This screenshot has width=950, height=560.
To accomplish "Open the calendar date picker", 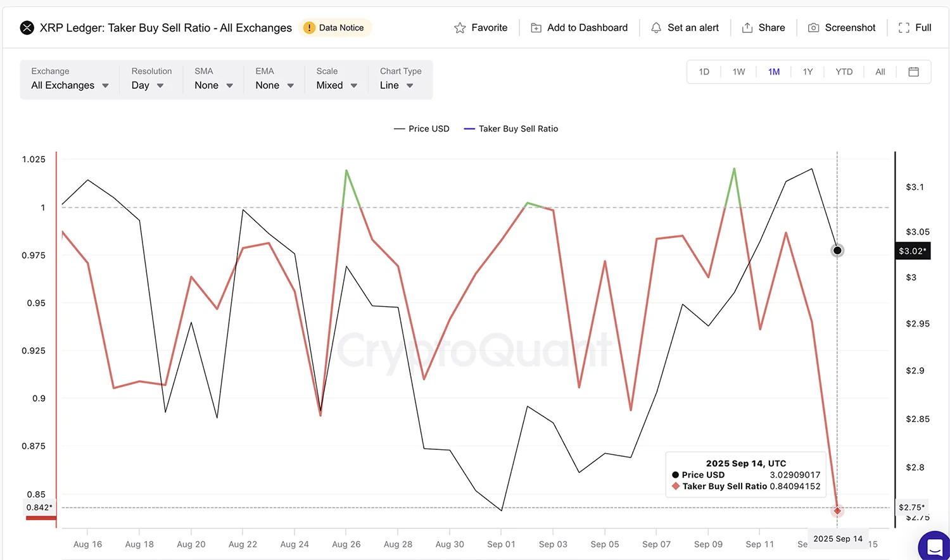I will tap(913, 72).
